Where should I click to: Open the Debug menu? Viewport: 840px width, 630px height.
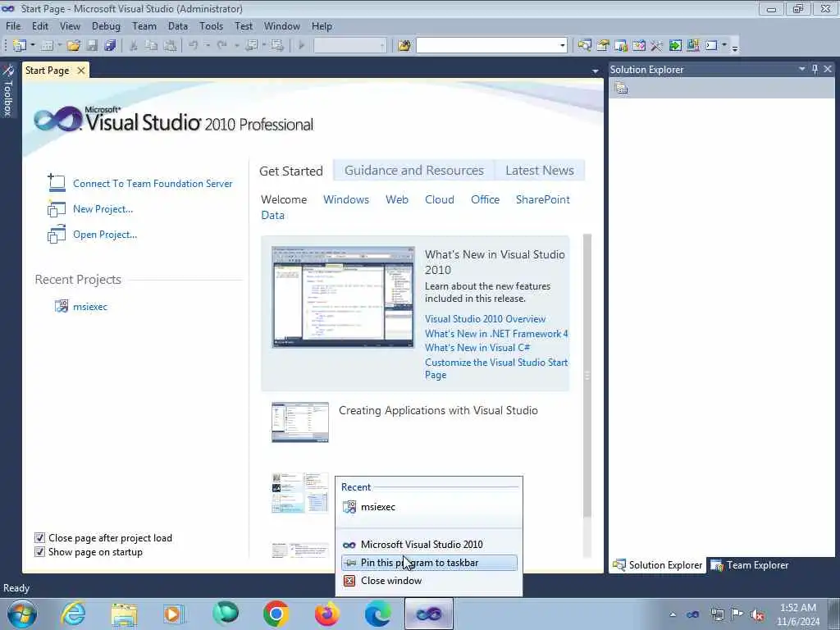click(106, 25)
